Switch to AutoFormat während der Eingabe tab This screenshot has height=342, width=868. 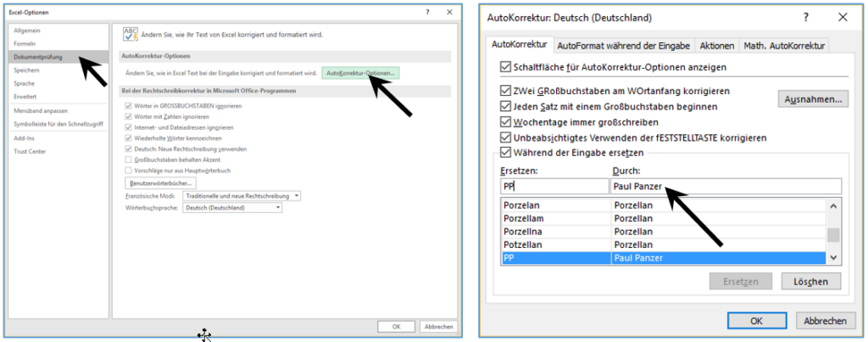point(623,46)
